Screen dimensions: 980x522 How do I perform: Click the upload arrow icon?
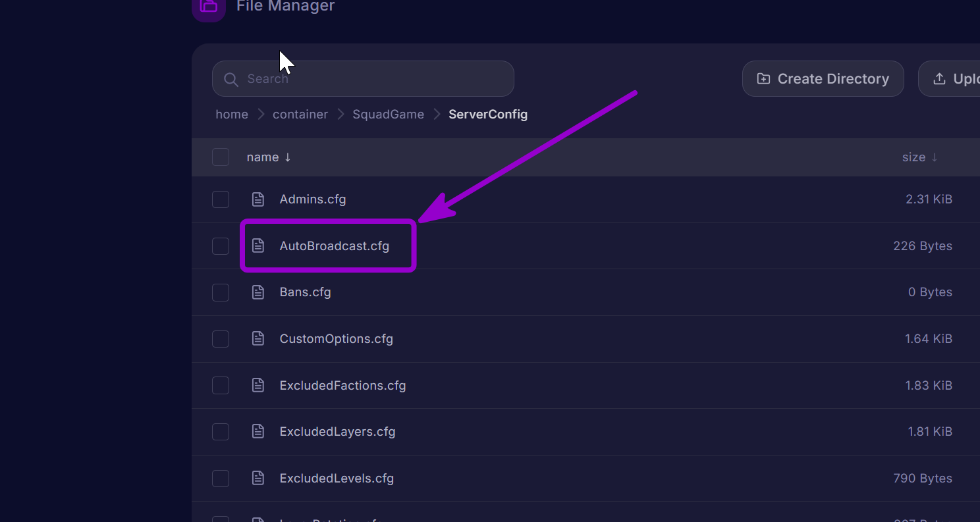[939, 79]
